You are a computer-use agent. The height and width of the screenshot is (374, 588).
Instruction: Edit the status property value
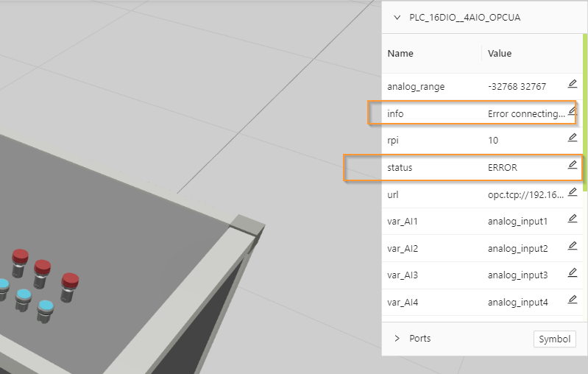pyautogui.click(x=573, y=165)
